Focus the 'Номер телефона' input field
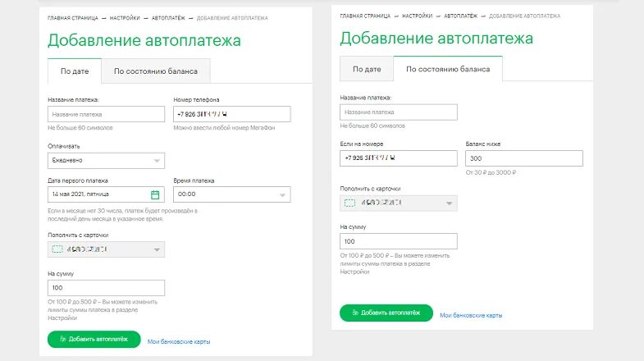644x361 pixels. pyautogui.click(x=231, y=114)
